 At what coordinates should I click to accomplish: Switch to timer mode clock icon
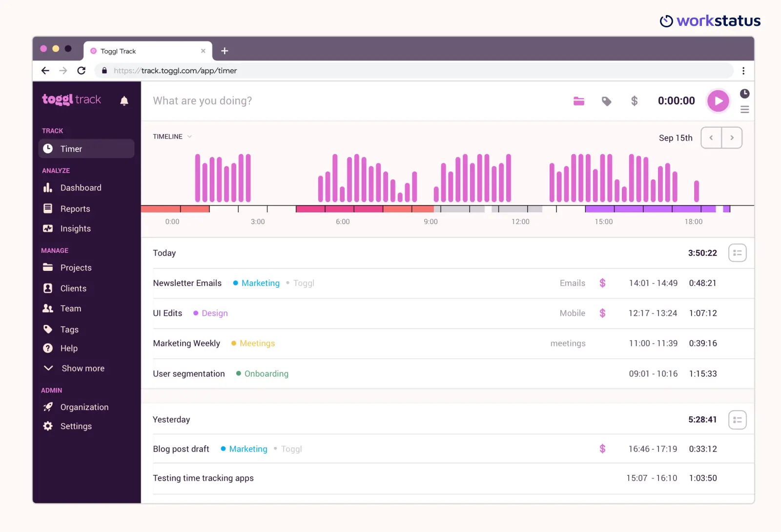[x=744, y=94]
